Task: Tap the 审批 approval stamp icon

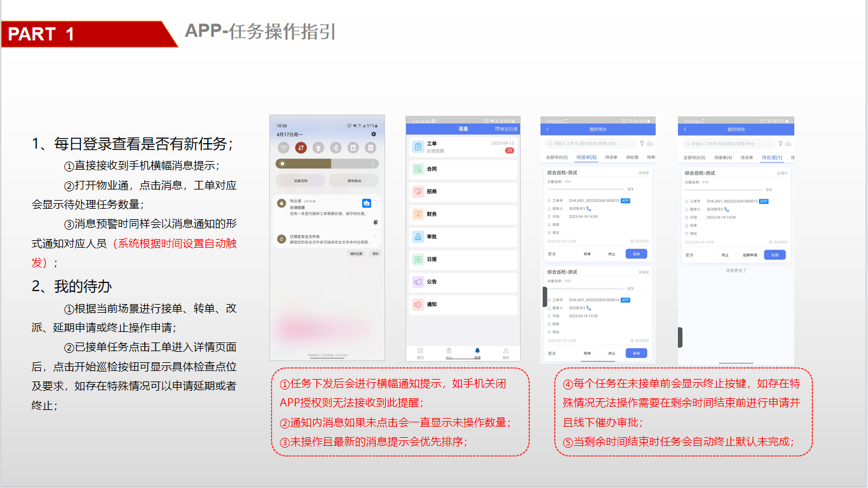Action: (418, 237)
